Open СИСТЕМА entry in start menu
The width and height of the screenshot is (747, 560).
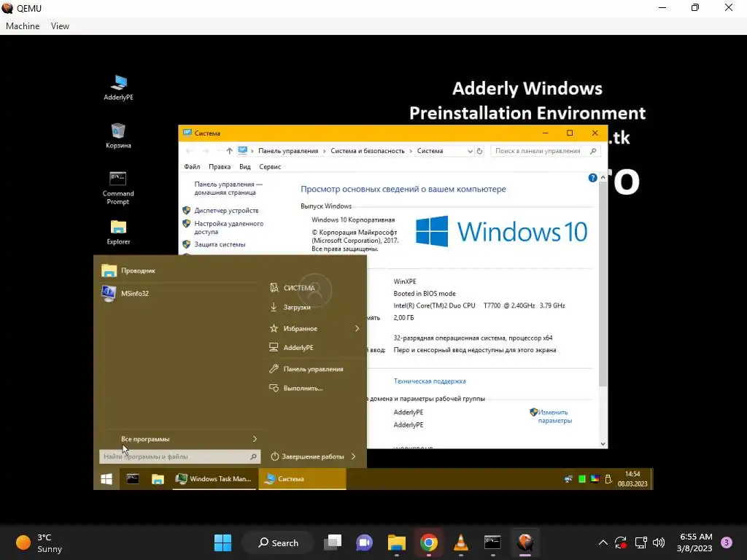point(298,287)
